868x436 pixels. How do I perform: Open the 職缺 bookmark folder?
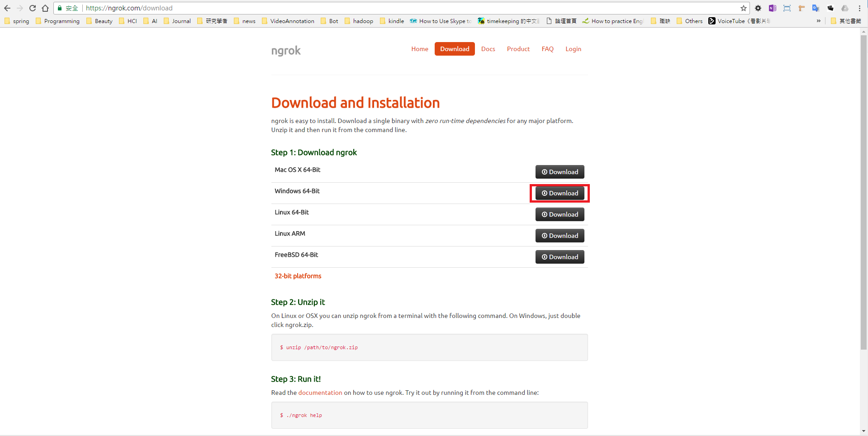click(x=660, y=21)
